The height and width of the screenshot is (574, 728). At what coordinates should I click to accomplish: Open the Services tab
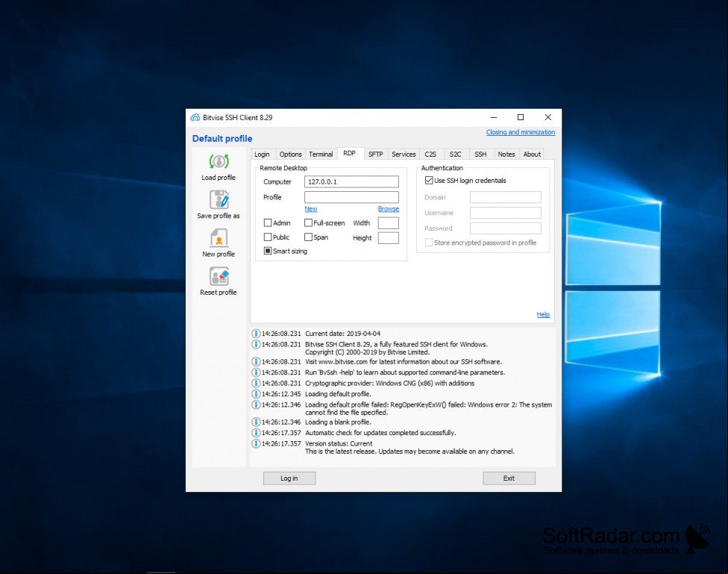404,155
